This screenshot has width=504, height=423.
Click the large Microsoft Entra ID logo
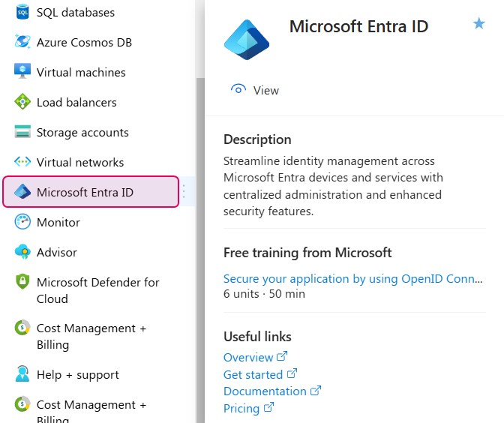[247, 40]
